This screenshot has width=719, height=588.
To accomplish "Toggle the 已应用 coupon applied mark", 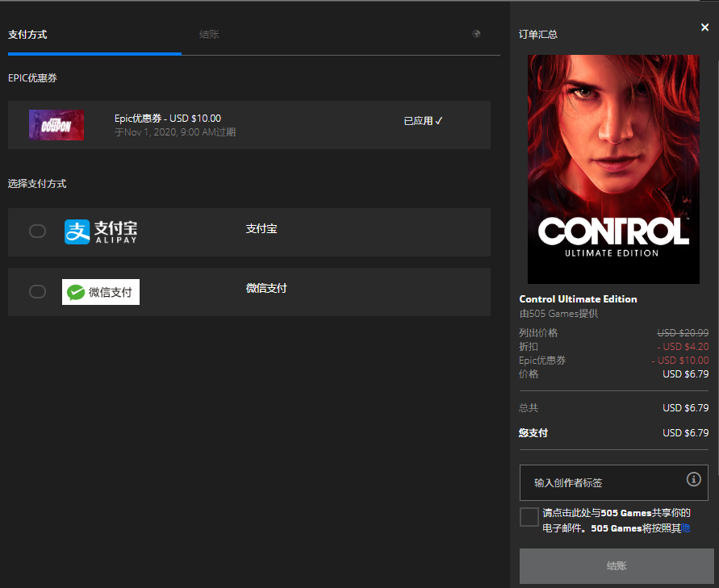I will point(423,121).
